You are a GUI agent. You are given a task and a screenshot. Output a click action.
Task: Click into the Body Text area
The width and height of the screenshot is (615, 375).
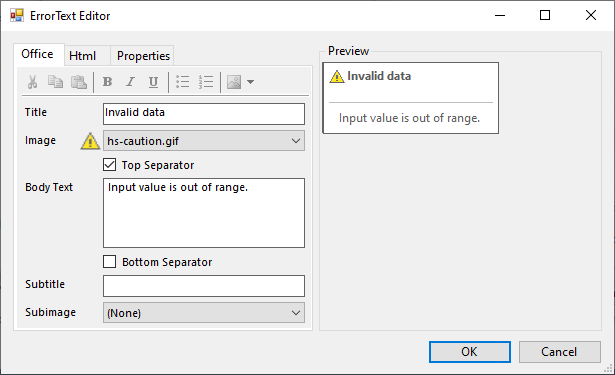(x=204, y=213)
